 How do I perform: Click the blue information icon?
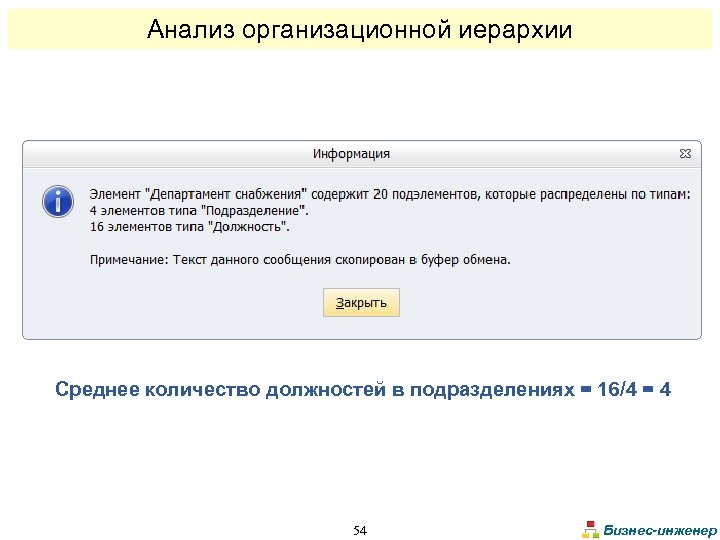pos(58,201)
